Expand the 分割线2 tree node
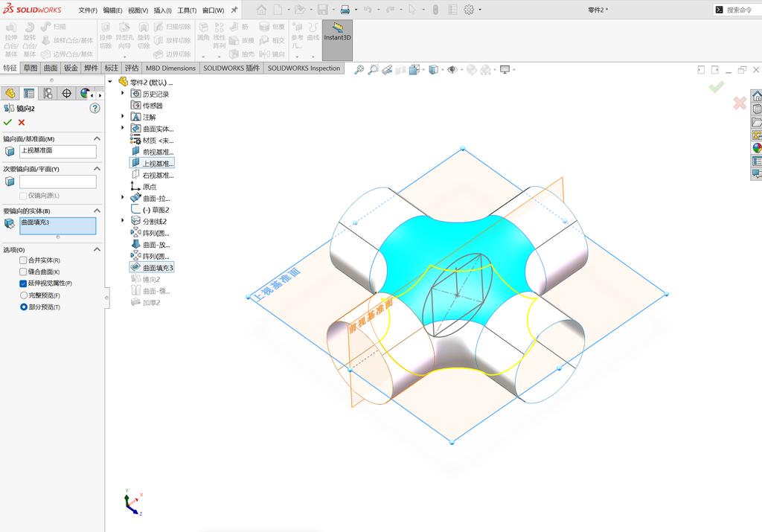The image size is (762, 532). click(123, 220)
